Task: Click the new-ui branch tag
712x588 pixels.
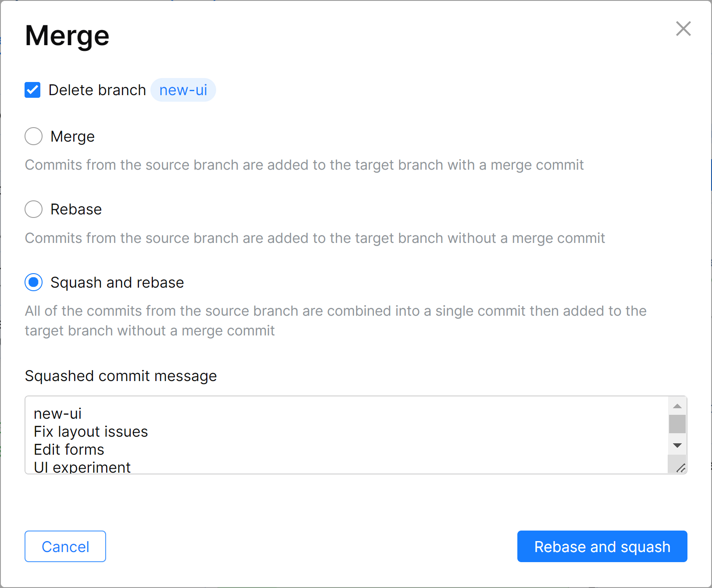Action: tap(183, 90)
